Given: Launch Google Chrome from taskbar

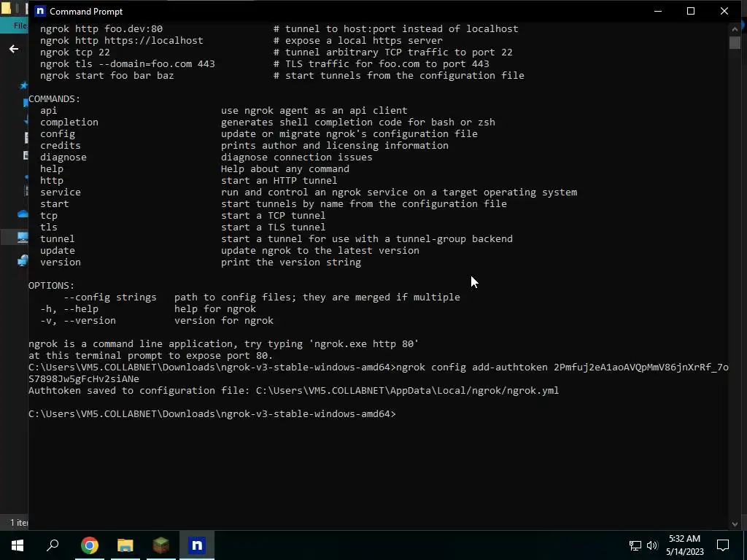Looking at the screenshot, I should tap(90, 545).
